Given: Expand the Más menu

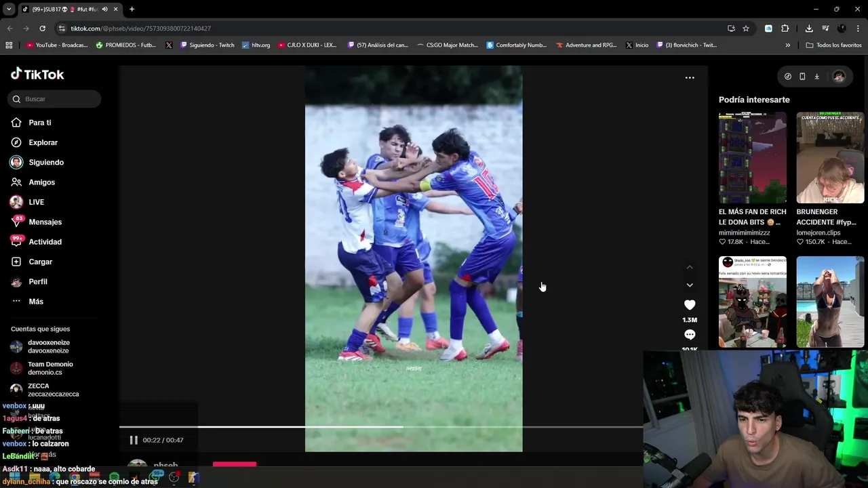Looking at the screenshot, I should (x=36, y=302).
